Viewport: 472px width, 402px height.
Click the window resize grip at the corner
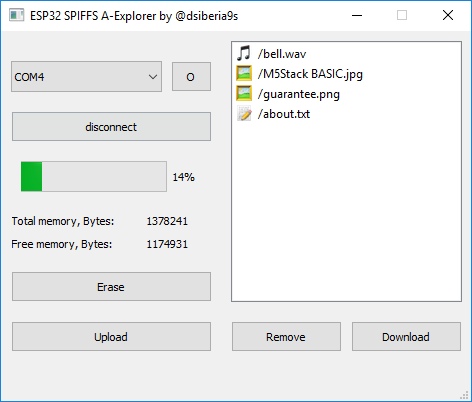(x=464, y=395)
